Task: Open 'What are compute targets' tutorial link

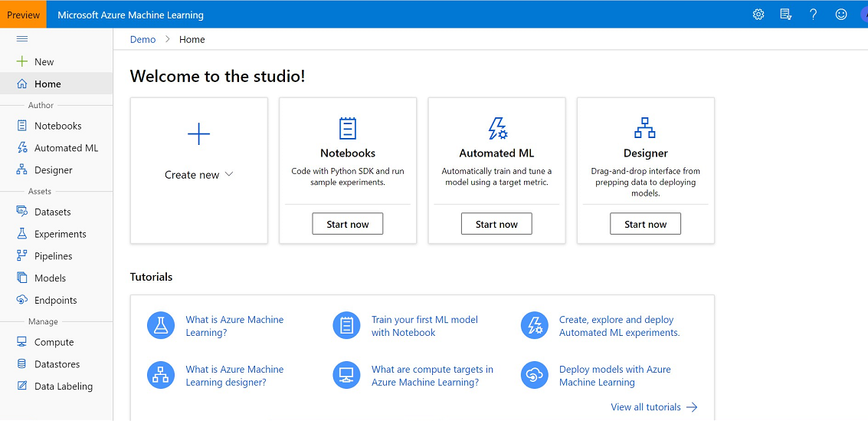Action: point(432,376)
